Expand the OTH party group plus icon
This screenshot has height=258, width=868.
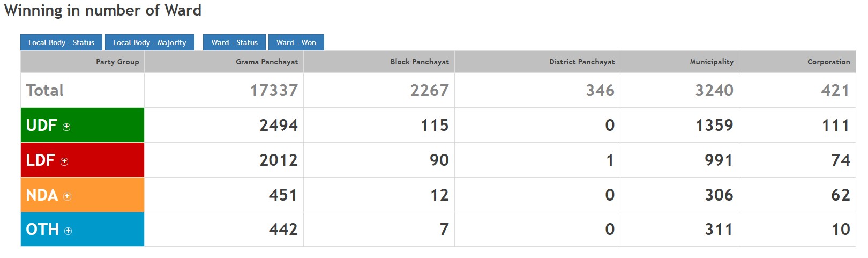pos(68,231)
